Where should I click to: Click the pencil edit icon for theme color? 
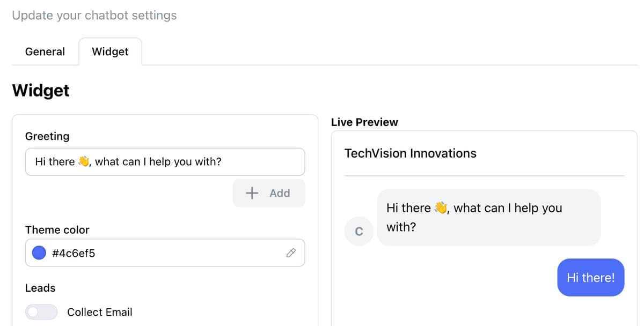291,253
